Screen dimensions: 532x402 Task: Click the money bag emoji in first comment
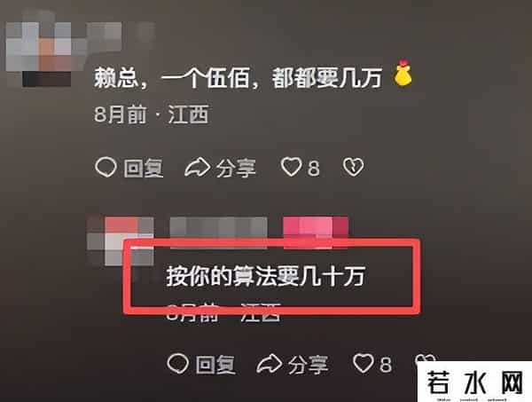point(403,73)
